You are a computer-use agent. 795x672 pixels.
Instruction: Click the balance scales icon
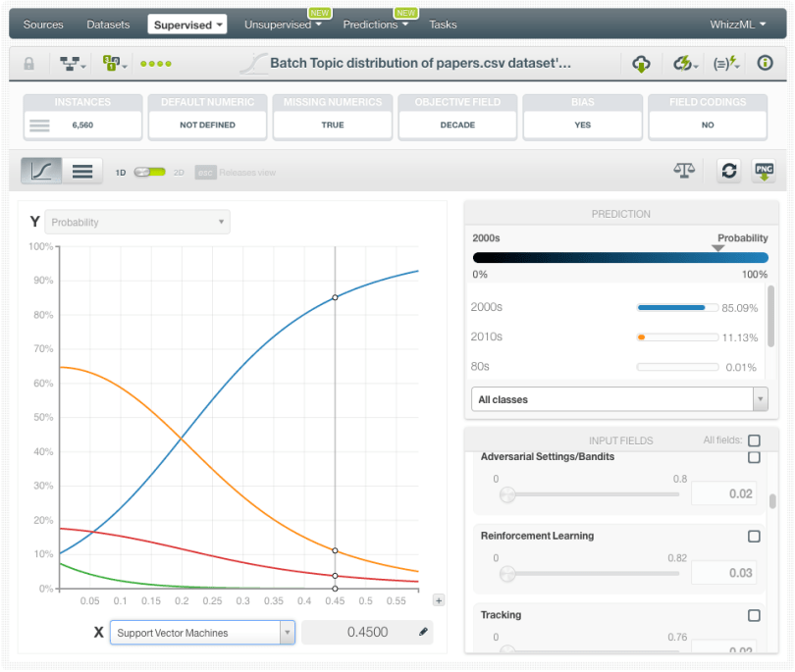pyautogui.click(x=683, y=170)
